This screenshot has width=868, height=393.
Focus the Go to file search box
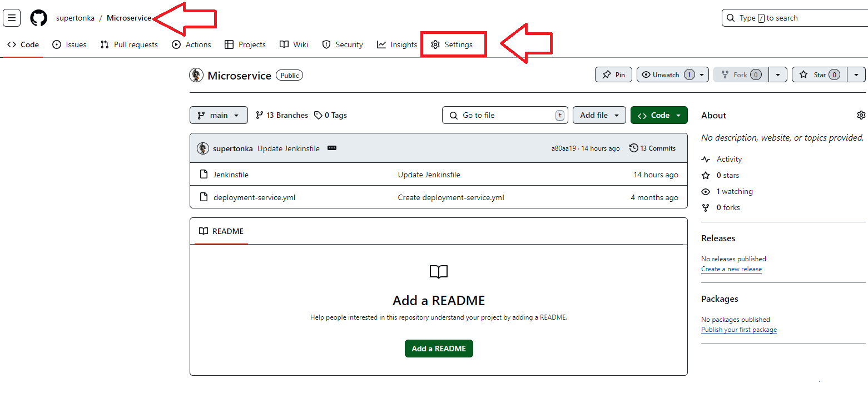tap(505, 115)
